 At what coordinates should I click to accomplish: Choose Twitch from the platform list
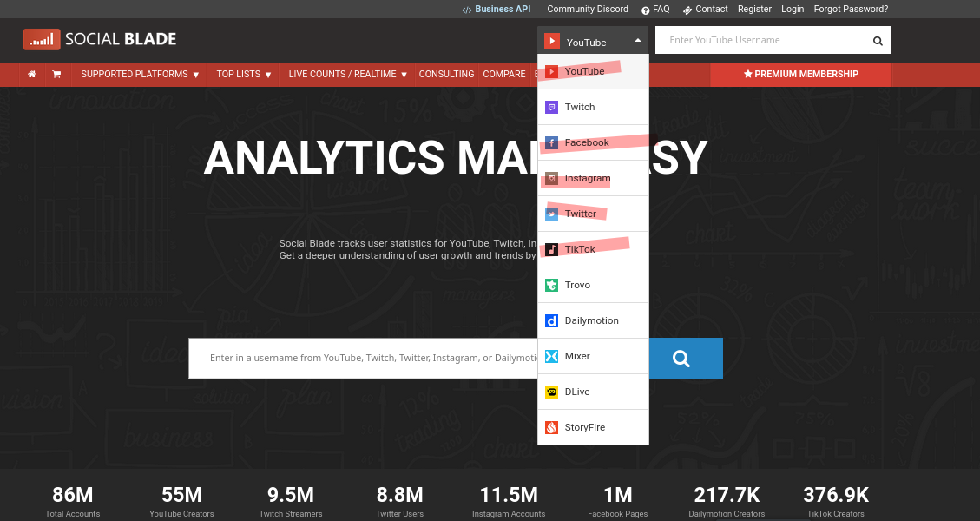point(593,107)
